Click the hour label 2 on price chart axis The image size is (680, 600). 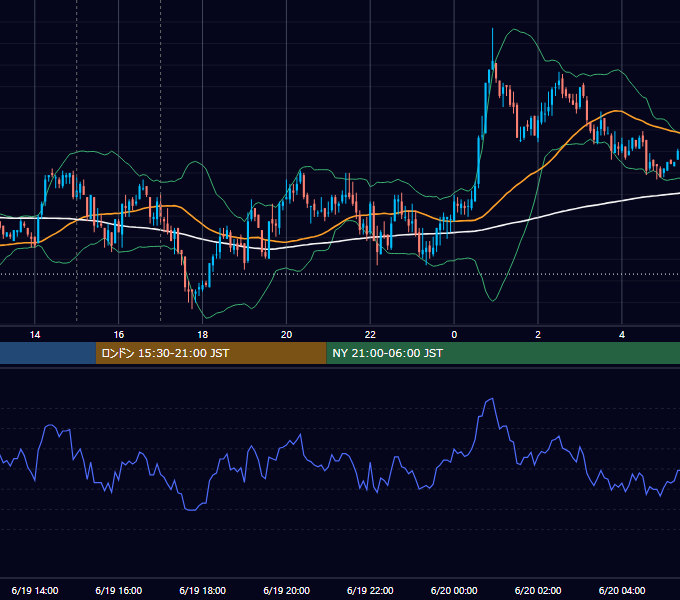pyautogui.click(x=538, y=335)
